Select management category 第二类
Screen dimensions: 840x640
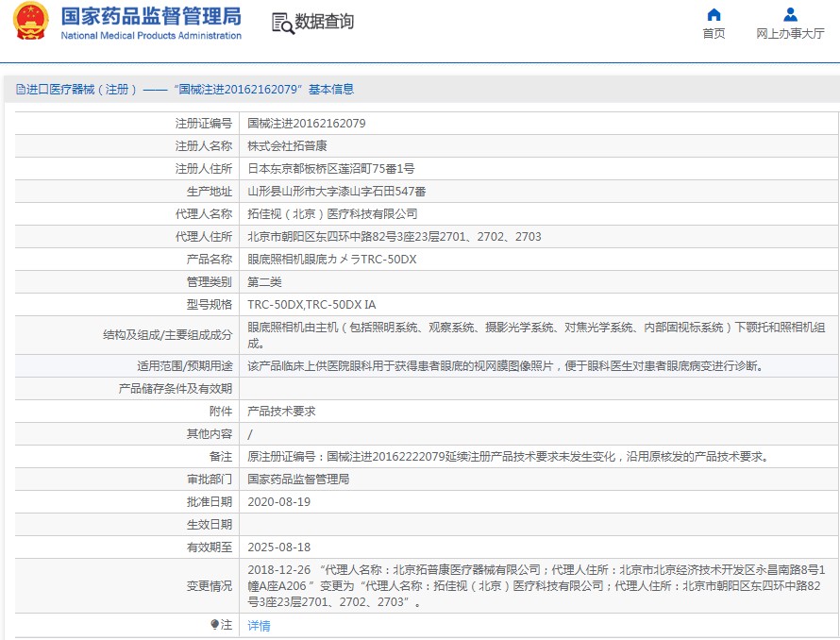[264, 282]
